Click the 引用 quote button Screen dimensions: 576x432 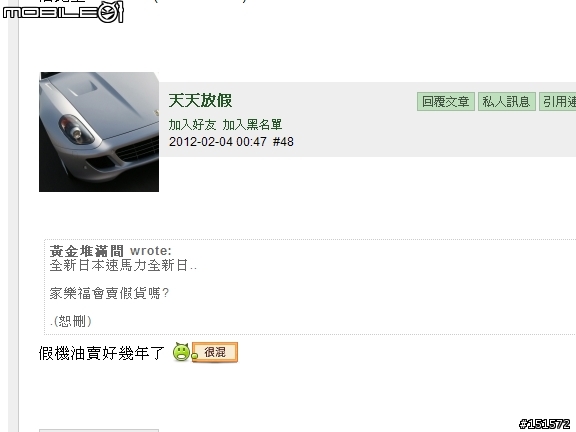click(558, 101)
